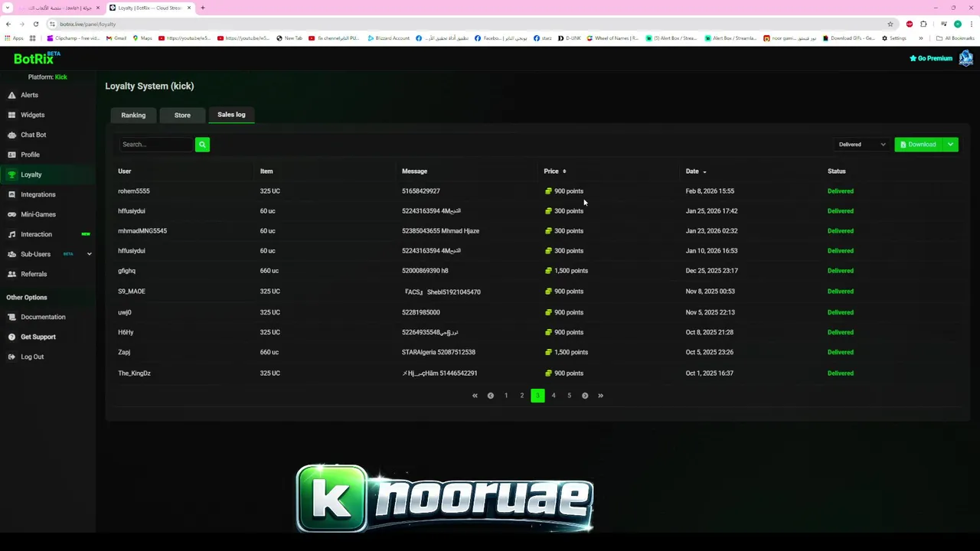The width and height of the screenshot is (980, 551).
Task: Click user mhmadMNG5545 in the table
Action: (142, 231)
